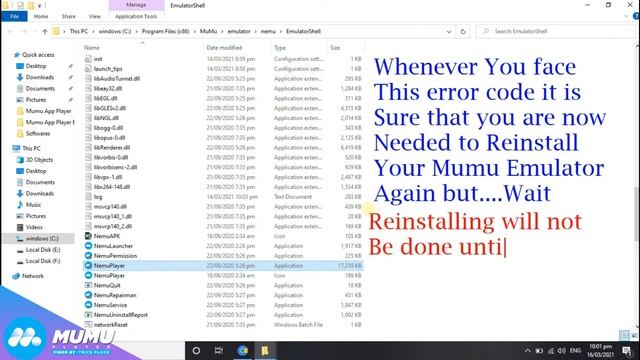This screenshot has width=640, height=360.
Task: Open the volume control in system tray
Action: [562, 351]
